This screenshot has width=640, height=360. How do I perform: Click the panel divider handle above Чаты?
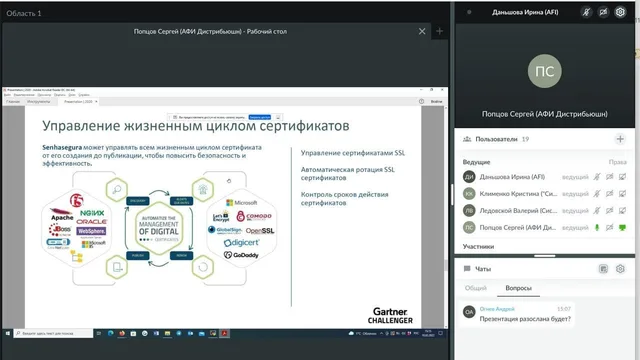[544, 256]
